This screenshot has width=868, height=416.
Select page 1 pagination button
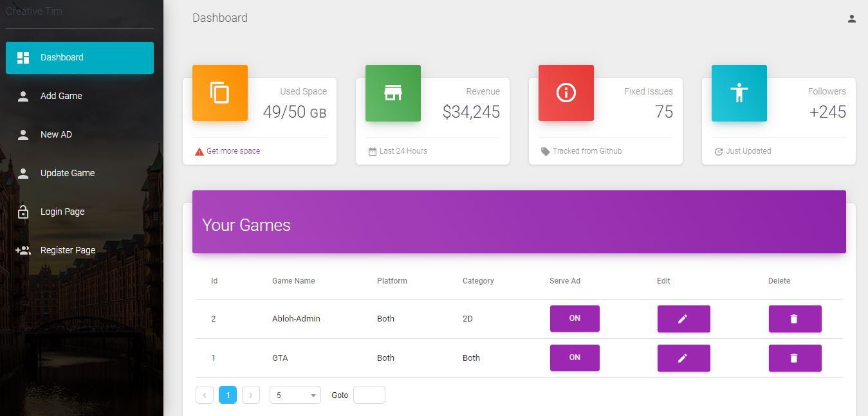click(x=228, y=395)
